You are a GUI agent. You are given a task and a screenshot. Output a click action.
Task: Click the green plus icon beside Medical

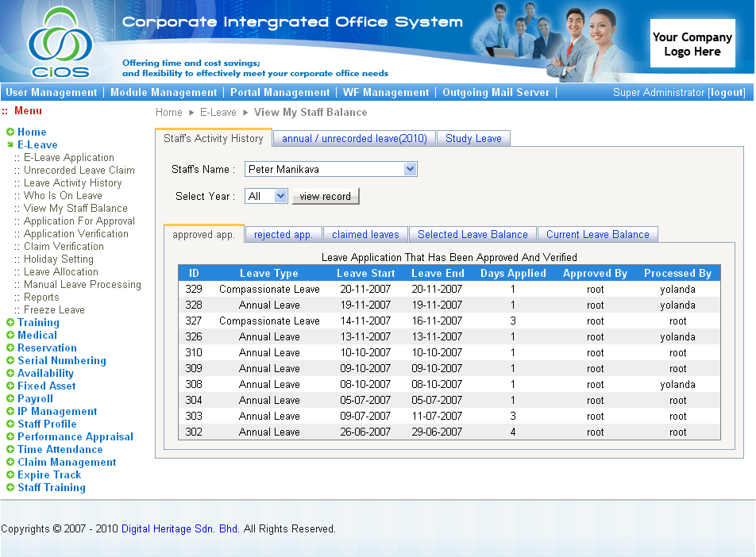click(x=10, y=336)
